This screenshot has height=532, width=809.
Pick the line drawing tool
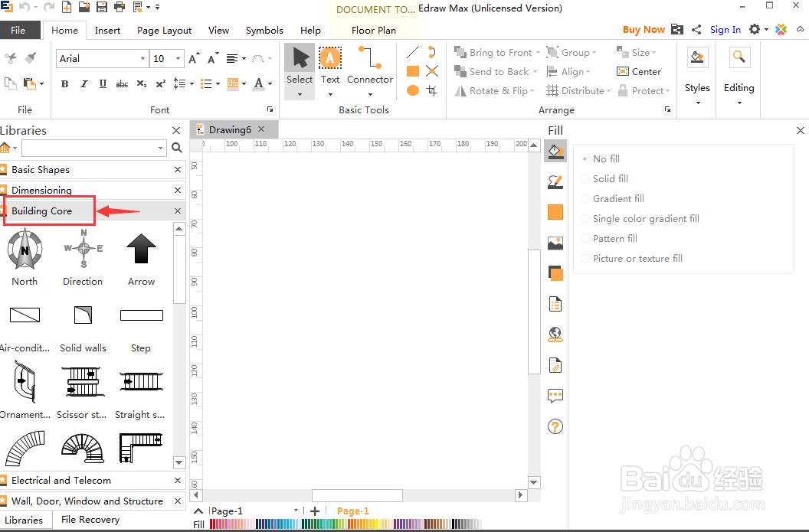coord(412,52)
